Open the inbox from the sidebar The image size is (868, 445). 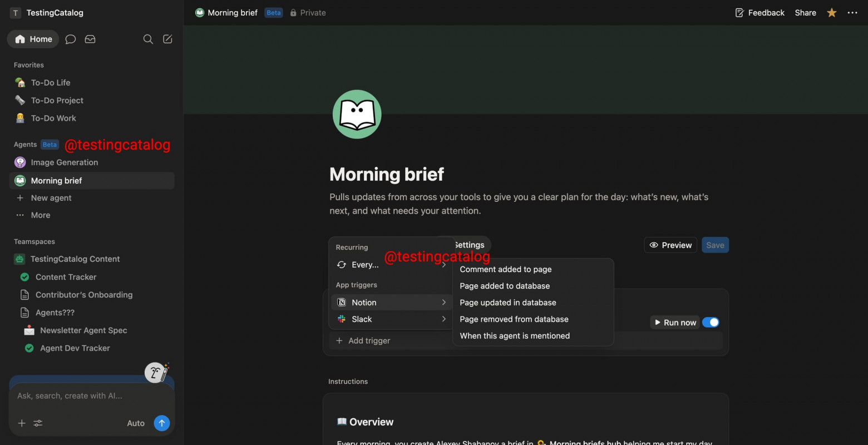click(x=90, y=39)
